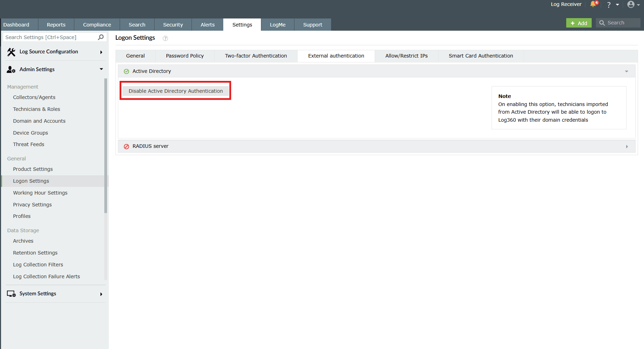Open Working Hour Settings

[x=40, y=193]
